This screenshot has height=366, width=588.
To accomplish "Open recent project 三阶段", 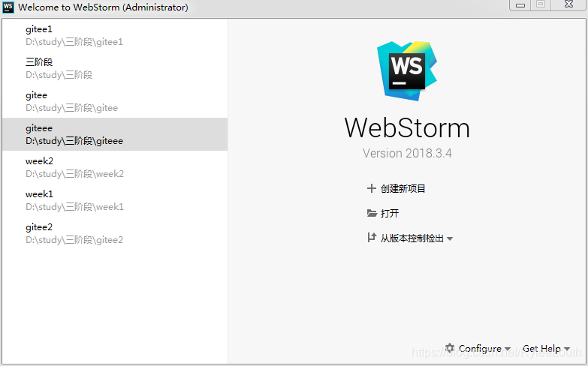I will [115, 68].
